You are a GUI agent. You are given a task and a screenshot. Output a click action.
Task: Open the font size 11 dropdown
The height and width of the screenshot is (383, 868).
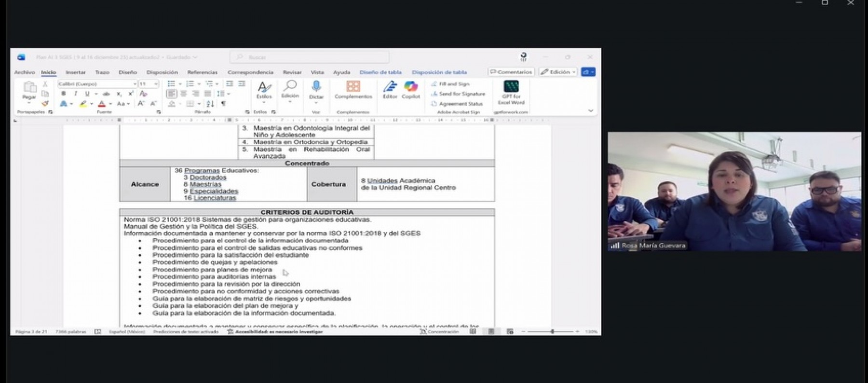point(156,84)
